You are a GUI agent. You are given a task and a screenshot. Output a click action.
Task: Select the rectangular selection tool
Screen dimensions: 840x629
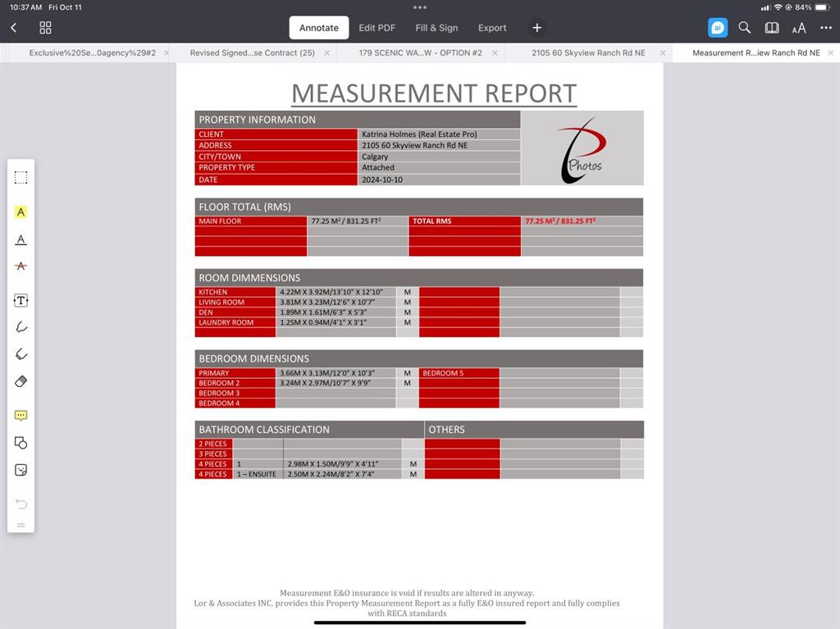click(x=21, y=178)
